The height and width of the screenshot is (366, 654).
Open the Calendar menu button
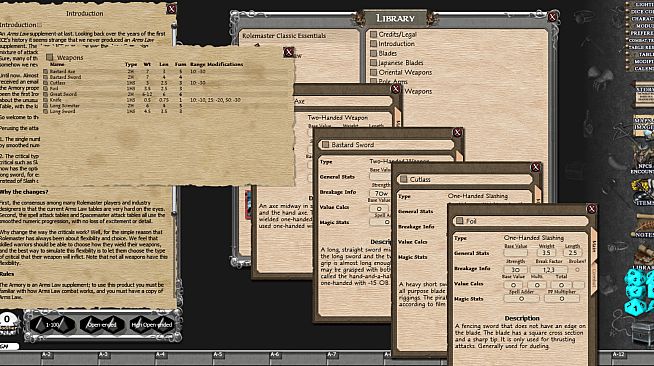[x=641, y=68]
